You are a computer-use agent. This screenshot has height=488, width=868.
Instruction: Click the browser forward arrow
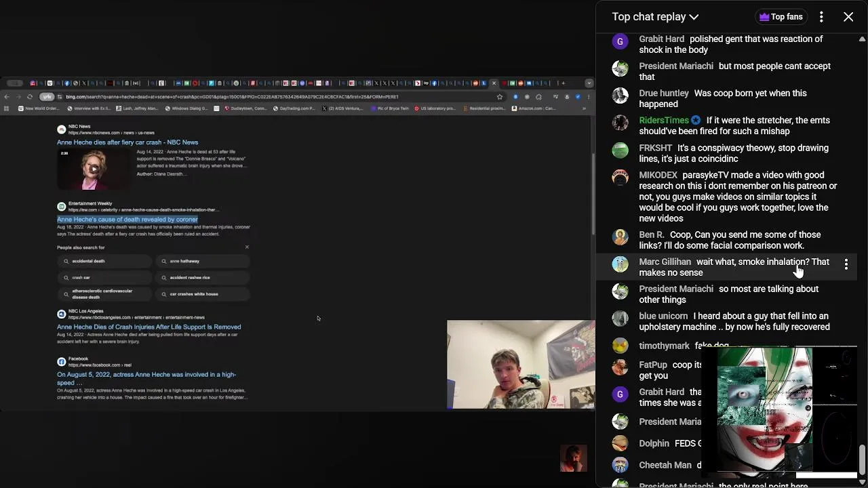[18, 97]
